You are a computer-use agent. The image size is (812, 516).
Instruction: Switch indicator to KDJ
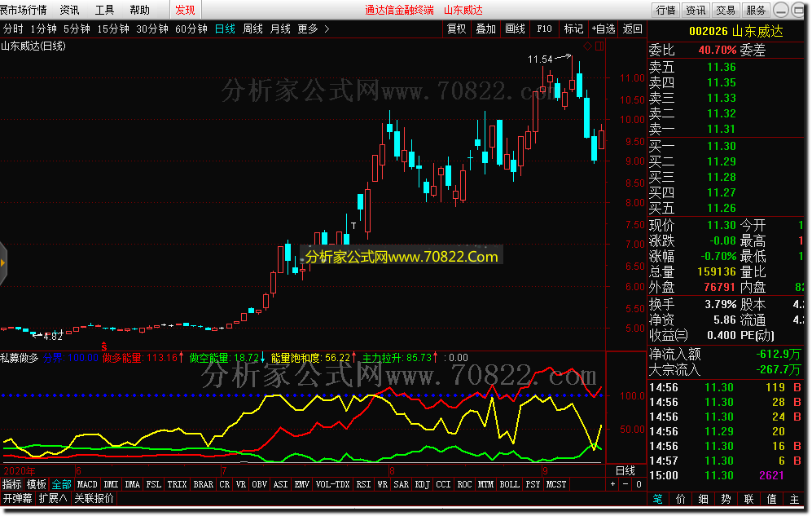click(x=422, y=484)
